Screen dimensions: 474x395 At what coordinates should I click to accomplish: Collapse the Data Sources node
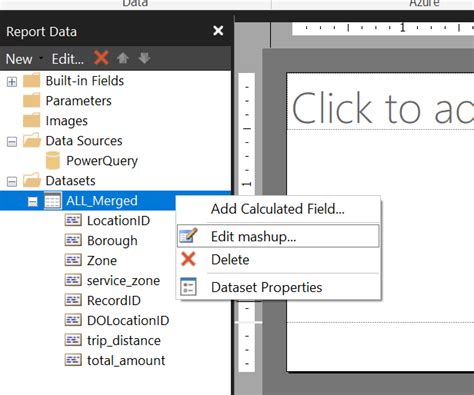pos(12,142)
